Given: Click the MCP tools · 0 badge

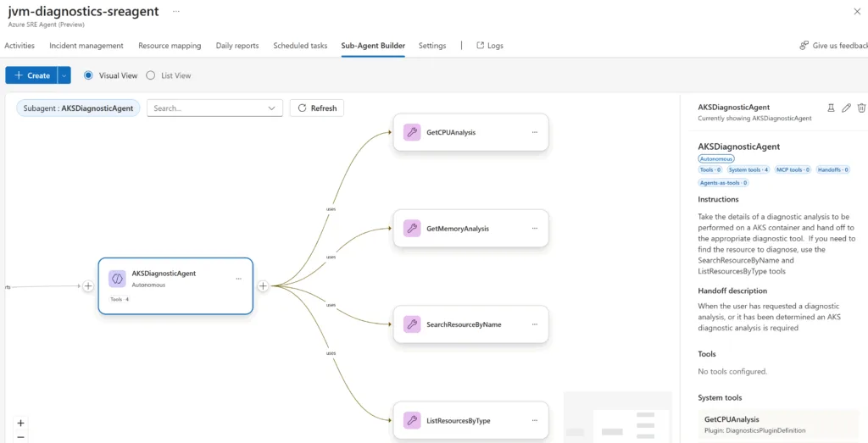Looking at the screenshot, I should coord(793,169).
